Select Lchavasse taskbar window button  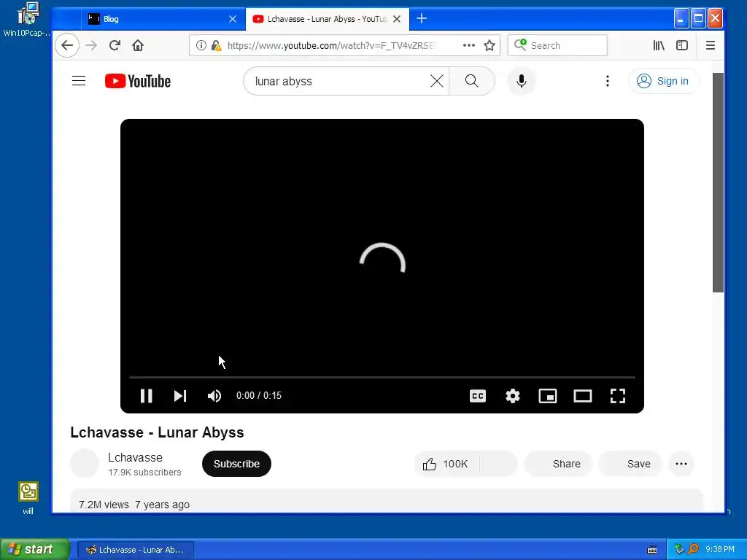135,550
